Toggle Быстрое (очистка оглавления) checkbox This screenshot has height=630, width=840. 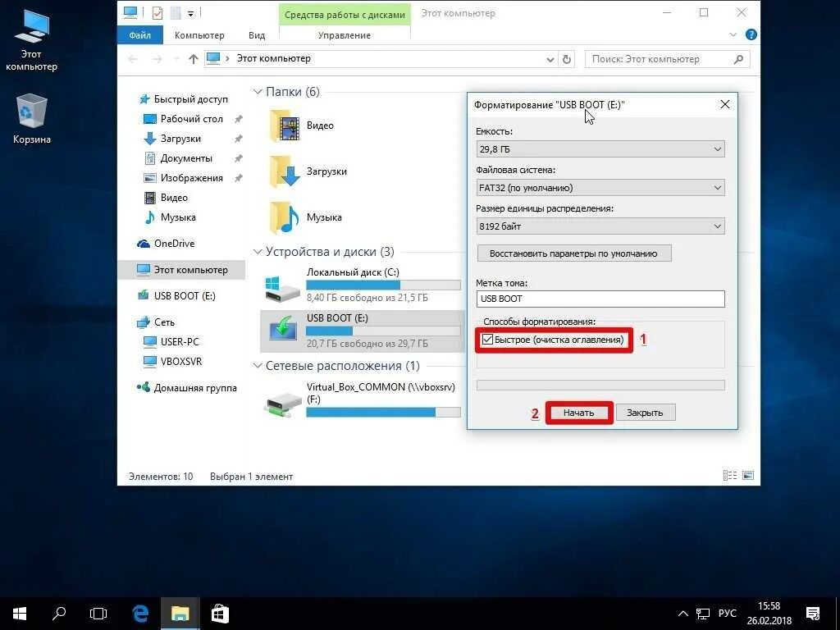[487, 340]
